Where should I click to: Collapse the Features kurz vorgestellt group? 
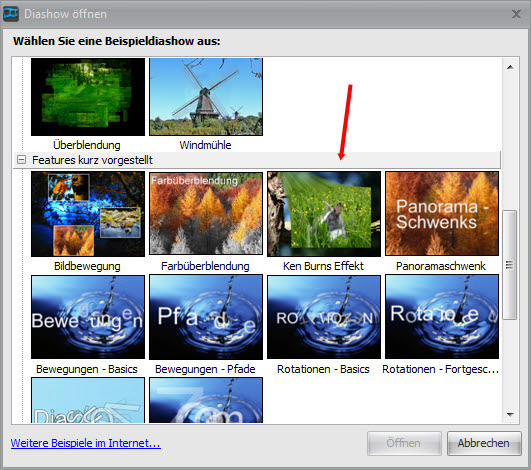coord(21,159)
